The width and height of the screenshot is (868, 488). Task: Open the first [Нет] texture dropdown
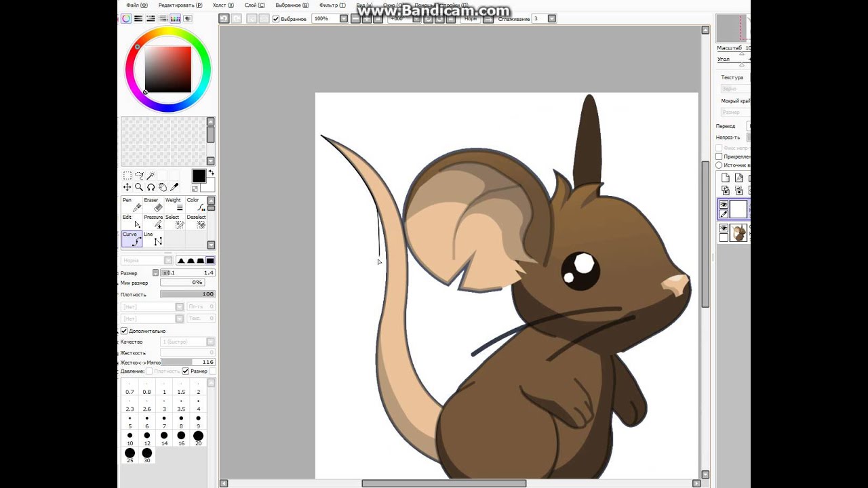pos(179,307)
